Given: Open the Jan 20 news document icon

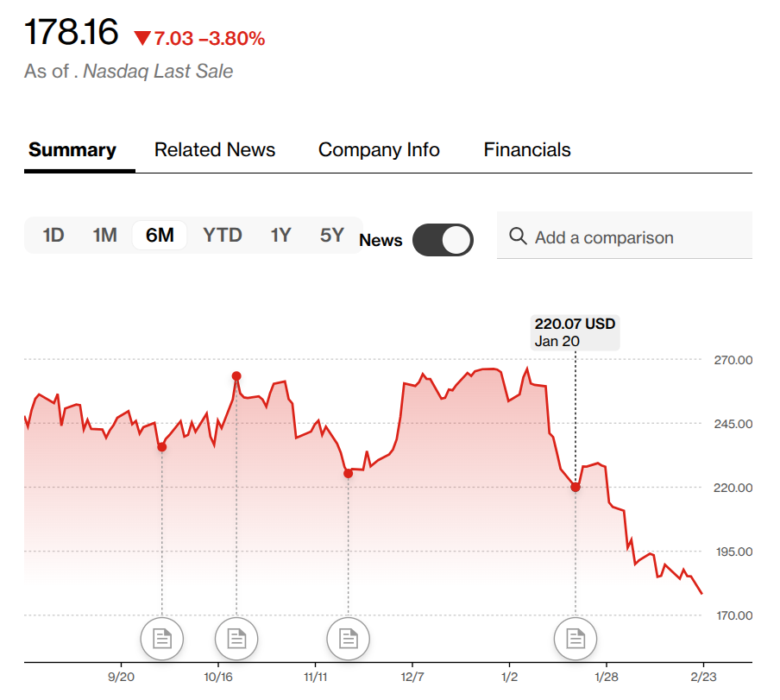Looking at the screenshot, I should coord(575,639).
